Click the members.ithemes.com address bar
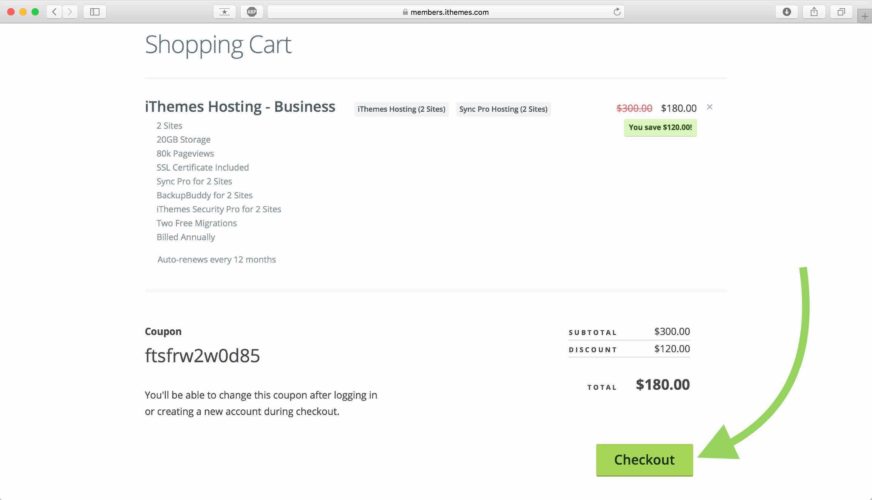This screenshot has height=500, width=872. click(445, 12)
